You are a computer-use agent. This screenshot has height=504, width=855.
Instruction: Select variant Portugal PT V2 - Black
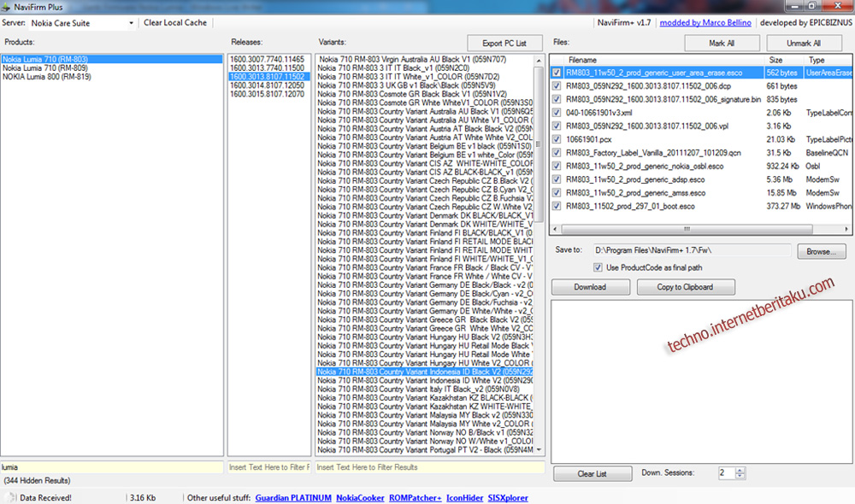(x=425, y=450)
